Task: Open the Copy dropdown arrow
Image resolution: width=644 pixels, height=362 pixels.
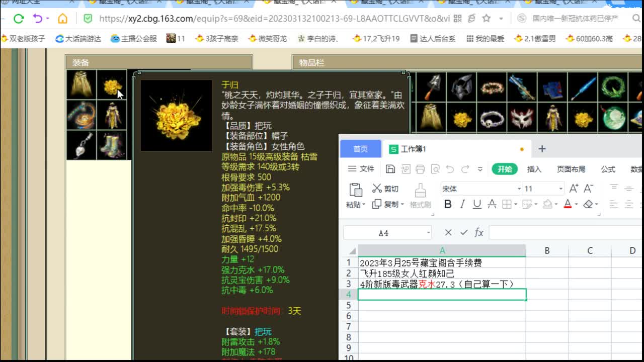Action: point(401,204)
